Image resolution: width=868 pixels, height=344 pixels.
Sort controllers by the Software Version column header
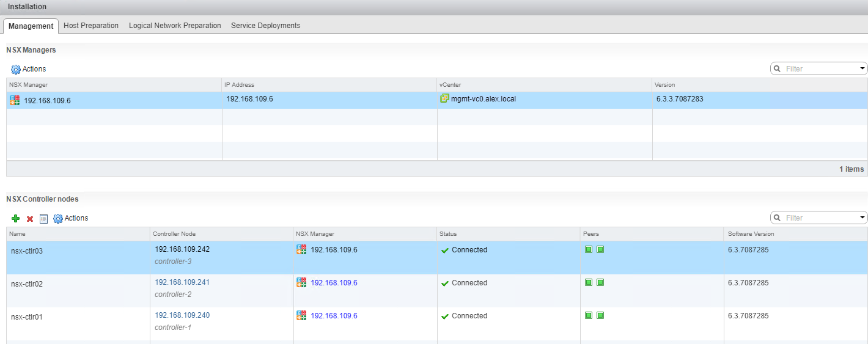[750, 234]
